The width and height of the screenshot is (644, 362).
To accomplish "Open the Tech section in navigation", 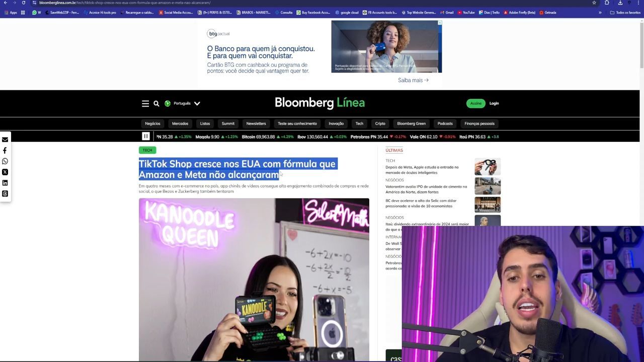I will [x=359, y=124].
